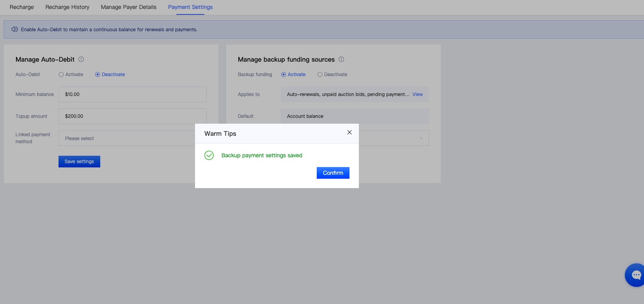
Task: Select Activate radio for Backup funding
Action: (284, 75)
